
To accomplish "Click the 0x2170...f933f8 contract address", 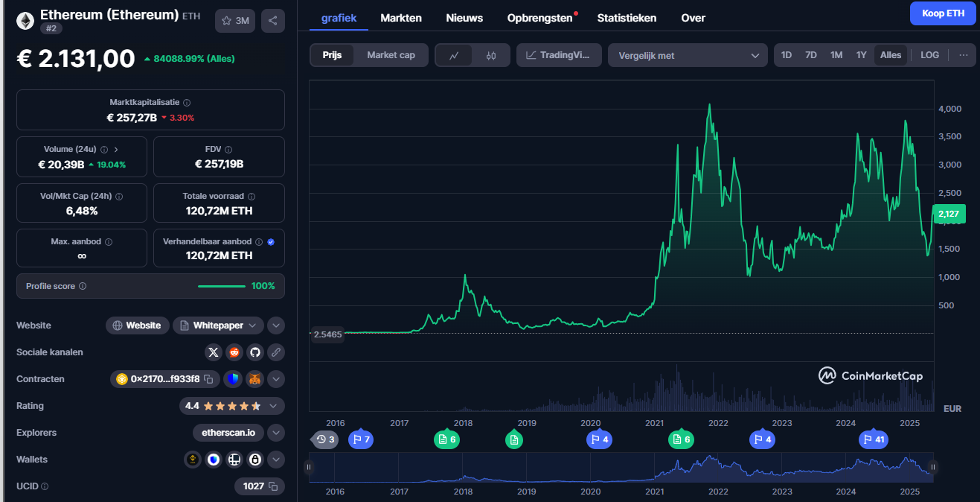I will 165,379.
